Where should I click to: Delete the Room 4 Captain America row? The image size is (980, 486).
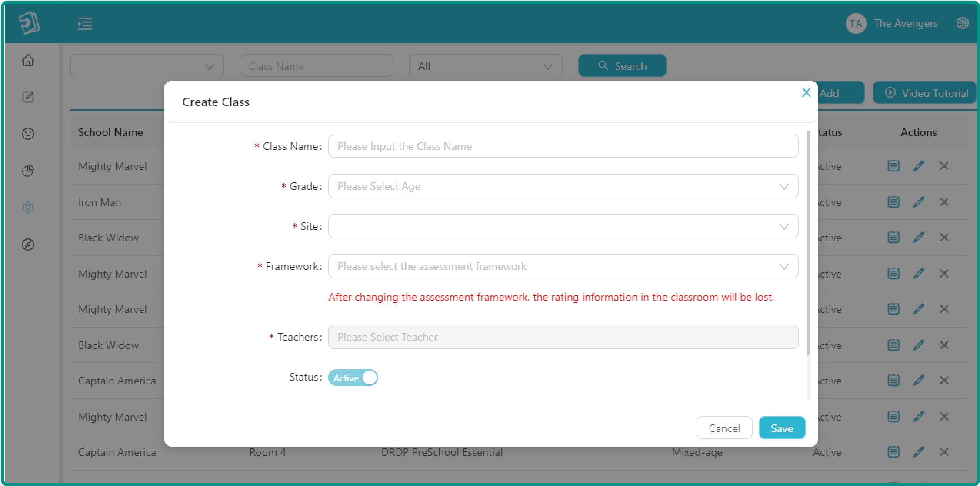coord(944,452)
